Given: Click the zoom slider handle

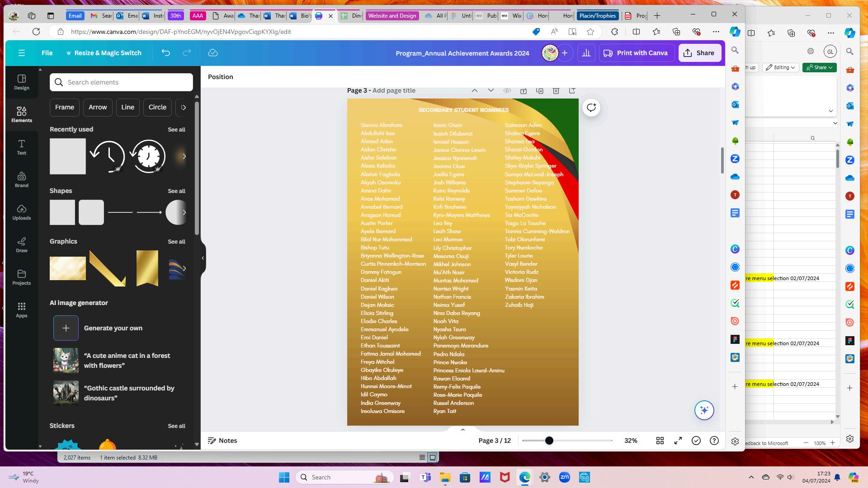Looking at the screenshot, I should coord(549,441).
